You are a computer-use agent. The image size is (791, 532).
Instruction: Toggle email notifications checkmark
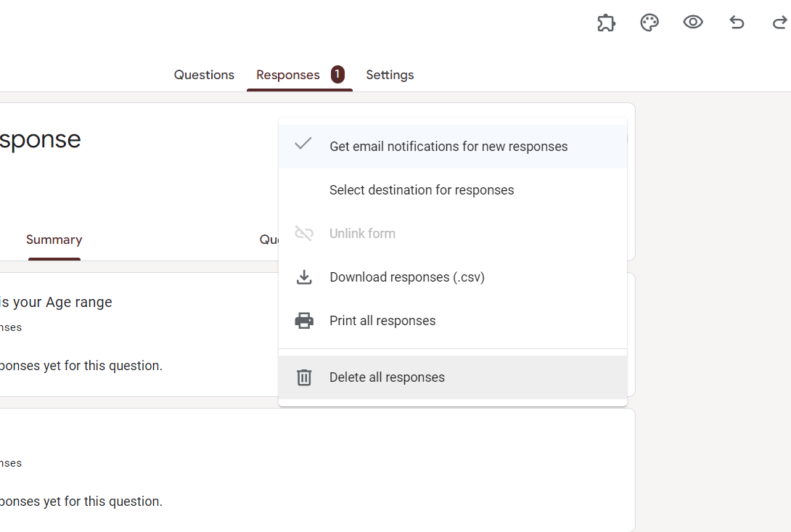pyautogui.click(x=303, y=144)
